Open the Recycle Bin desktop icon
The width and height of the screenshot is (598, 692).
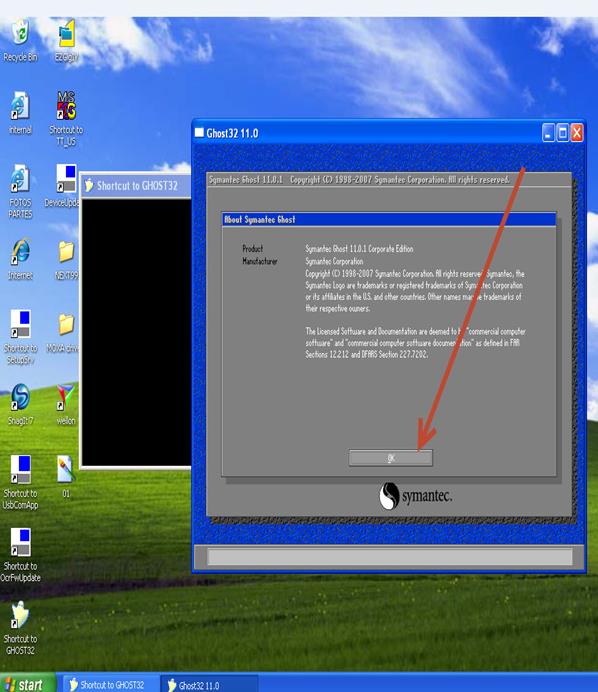(20, 41)
